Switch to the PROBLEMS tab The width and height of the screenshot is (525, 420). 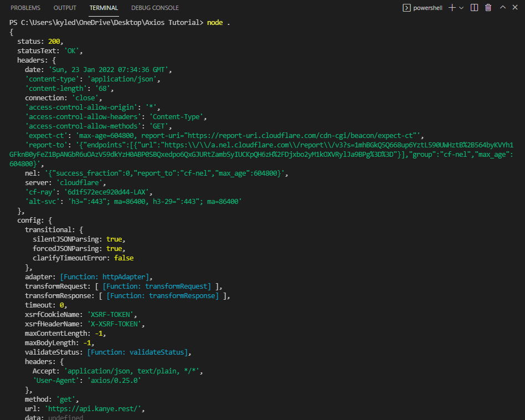tap(25, 8)
